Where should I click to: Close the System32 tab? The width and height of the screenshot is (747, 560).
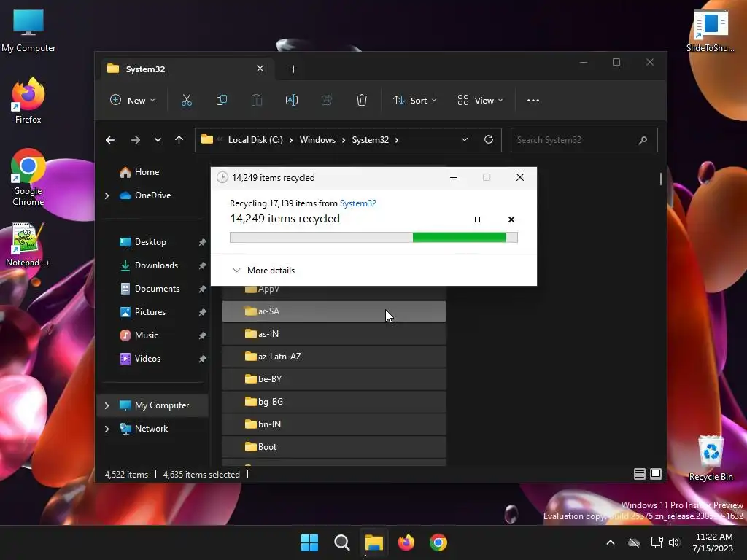point(260,69)
